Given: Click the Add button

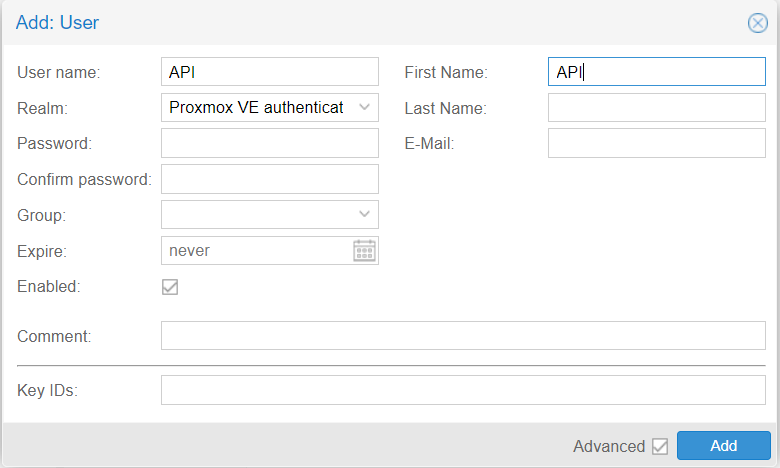Looking at the screenshot, I should coord(724,446).
